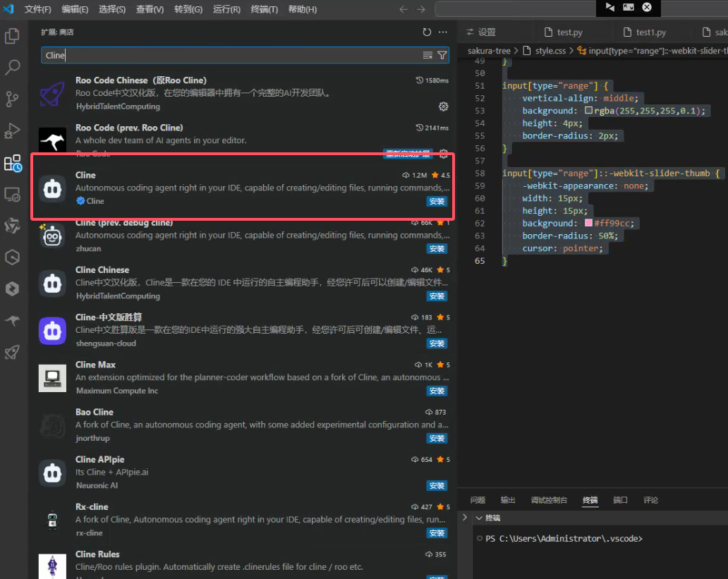Viewport: 728px width, 579px height.
Task: Open the 查看(V) menu
Action: click(150, 9)
